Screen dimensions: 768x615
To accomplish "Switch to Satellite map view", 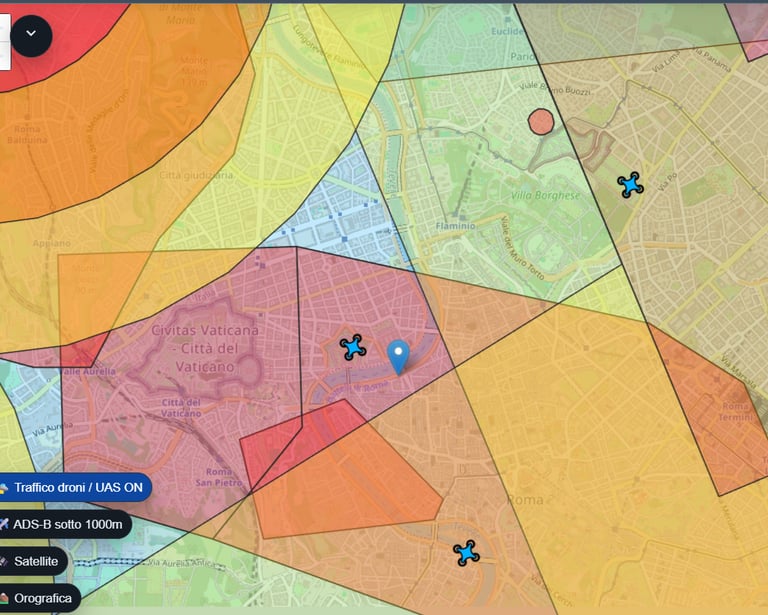I will 32,561.
